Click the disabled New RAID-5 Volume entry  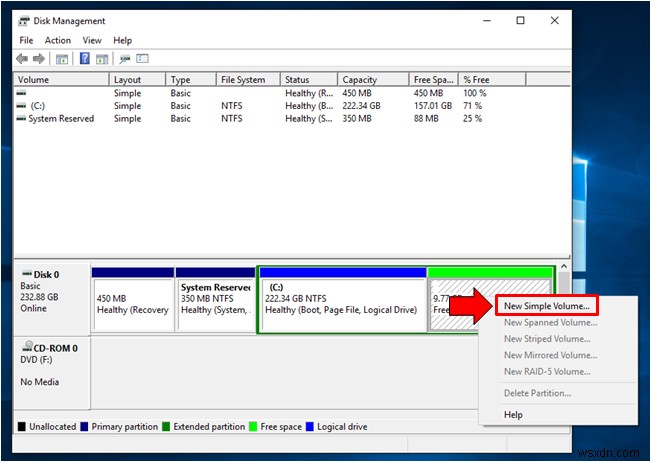[547, 372]
